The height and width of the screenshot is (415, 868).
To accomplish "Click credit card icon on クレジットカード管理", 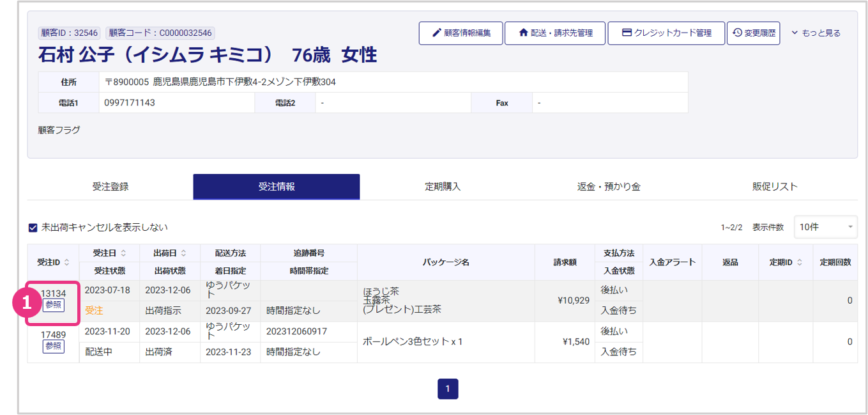I will [627, 33].
